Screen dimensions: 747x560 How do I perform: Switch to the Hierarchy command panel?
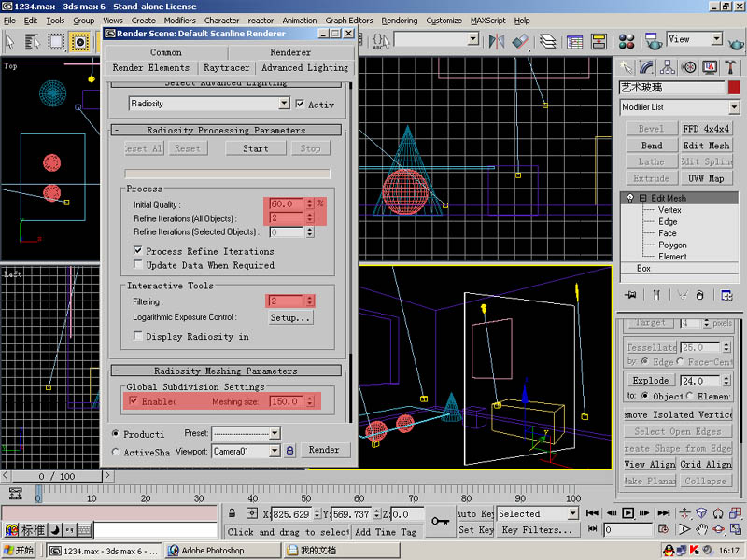click(668, 67)
